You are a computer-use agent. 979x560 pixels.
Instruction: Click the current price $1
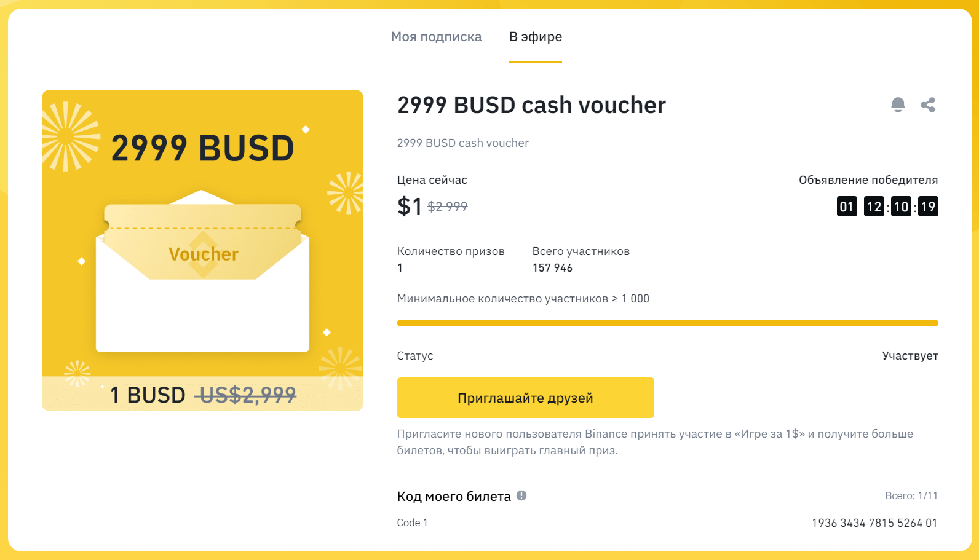coord(410,206)
